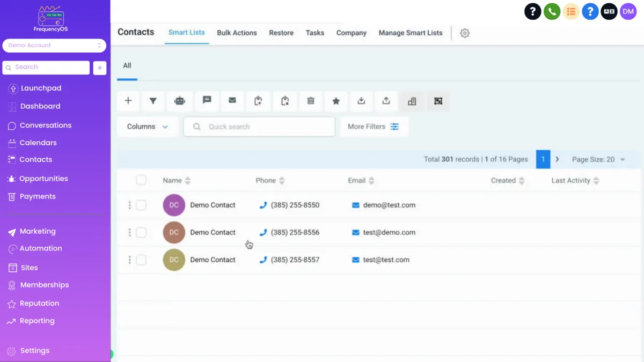Click the star review icon
The width and height of the screenshot is (644, 362).
(x=336, y=101)
